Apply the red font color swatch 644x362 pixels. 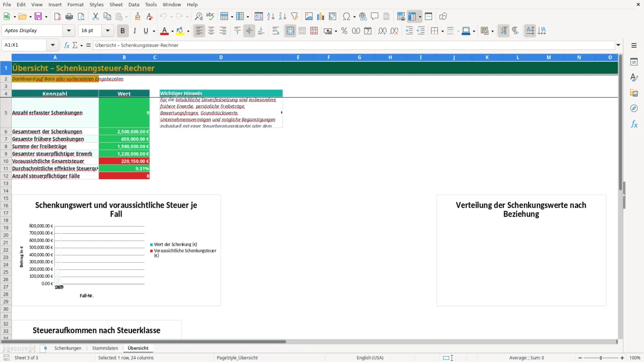[x=164, y=31]
